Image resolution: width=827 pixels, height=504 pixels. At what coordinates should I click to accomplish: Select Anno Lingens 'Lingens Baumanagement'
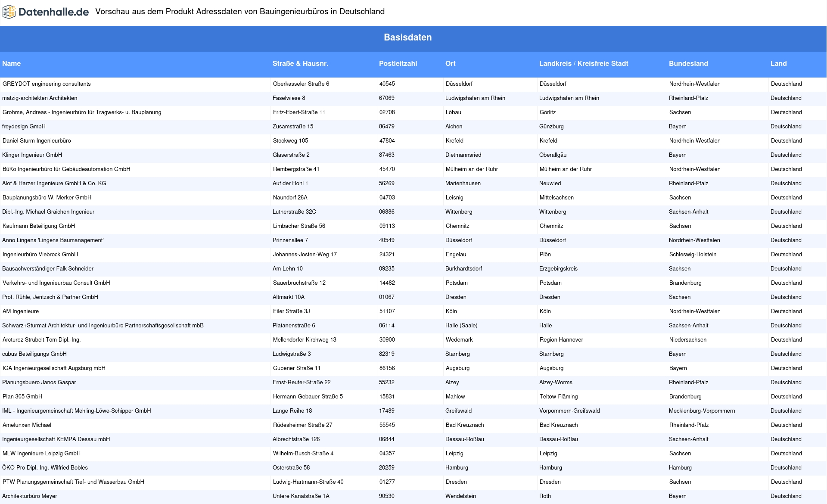coord(53,240)
